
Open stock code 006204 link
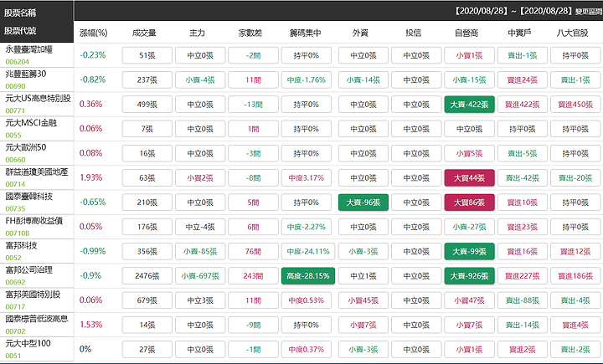pos(18,62)
